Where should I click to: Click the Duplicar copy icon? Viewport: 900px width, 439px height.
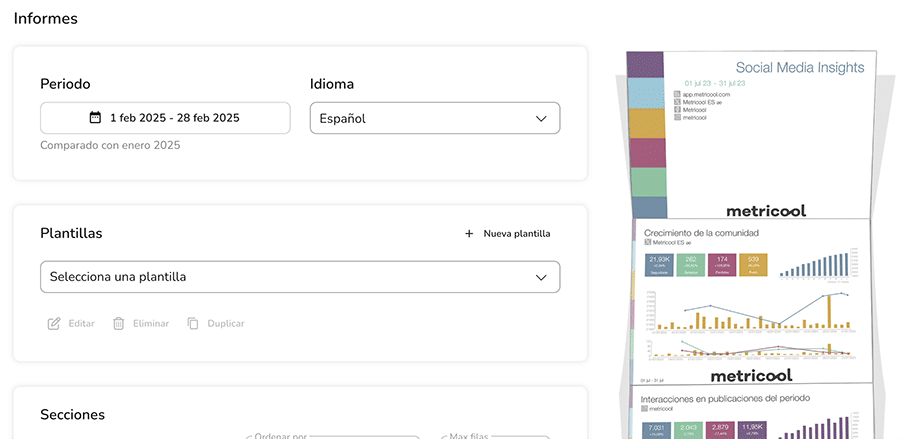193,324
